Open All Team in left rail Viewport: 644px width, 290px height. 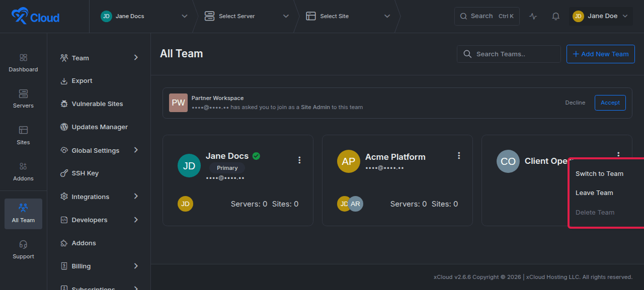point(23,214)
